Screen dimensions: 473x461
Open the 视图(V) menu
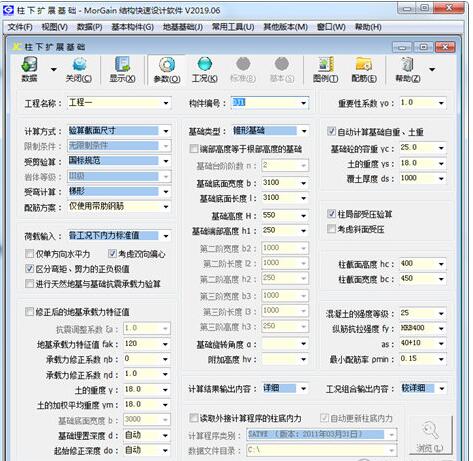click(54, 27)
